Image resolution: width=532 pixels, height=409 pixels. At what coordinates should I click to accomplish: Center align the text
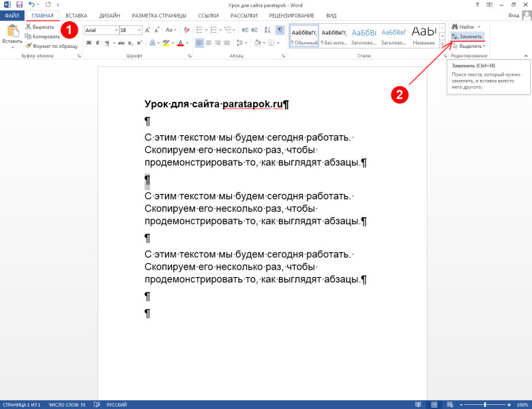click(209, 43)
